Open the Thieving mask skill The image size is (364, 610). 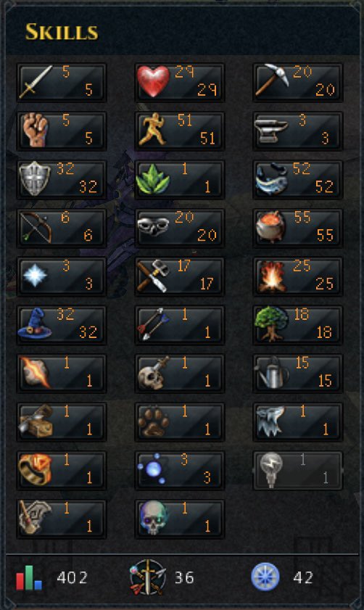tap(180, 228)
